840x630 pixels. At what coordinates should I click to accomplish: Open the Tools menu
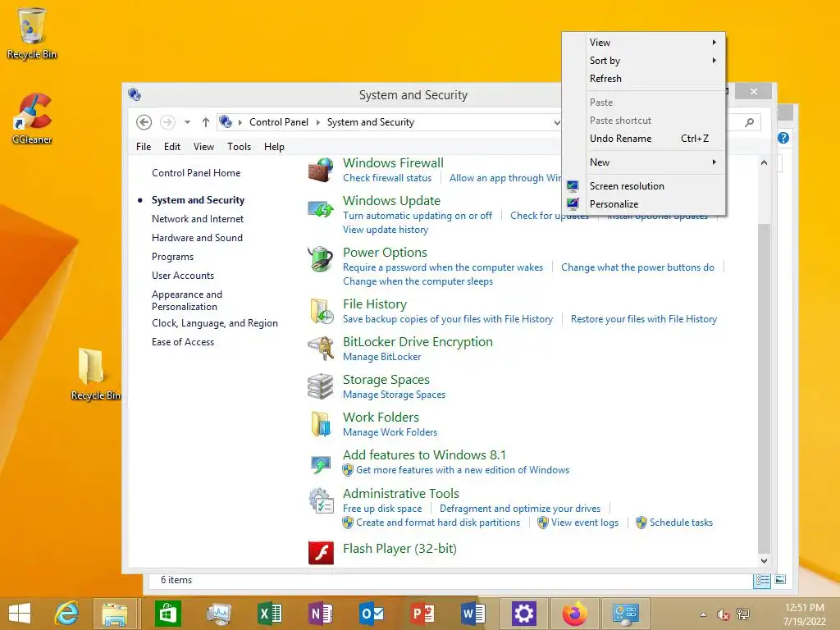pos(239,147)
